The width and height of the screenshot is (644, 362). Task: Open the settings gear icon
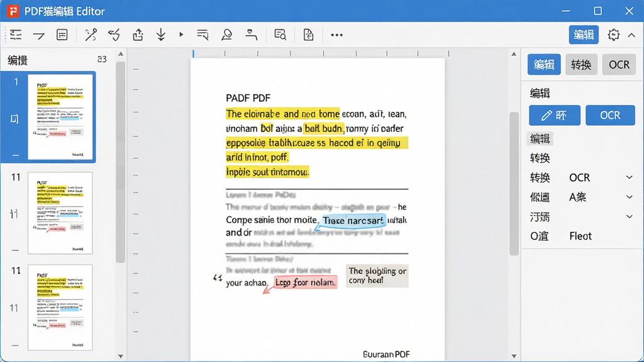(x=614, y=35)
